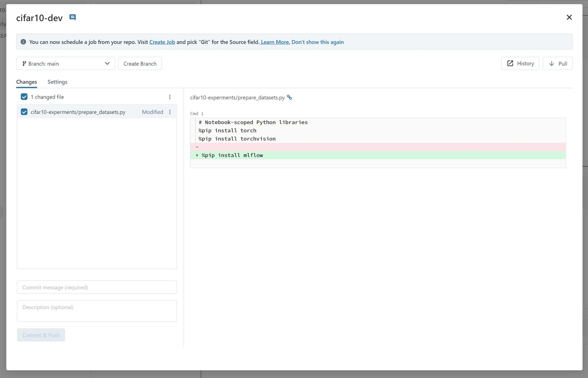Click the line %pip install torchvision
This screenshot has width=588, height=378.
[x=237, y=139]
